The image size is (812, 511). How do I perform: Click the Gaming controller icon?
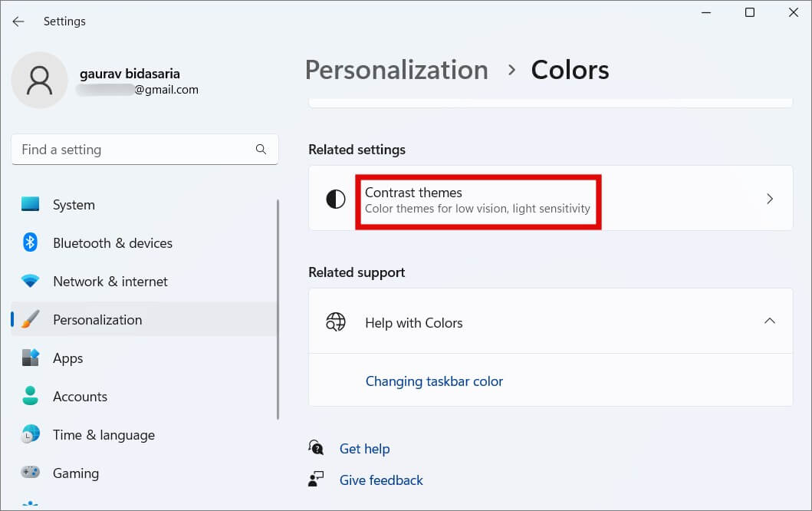30,473
